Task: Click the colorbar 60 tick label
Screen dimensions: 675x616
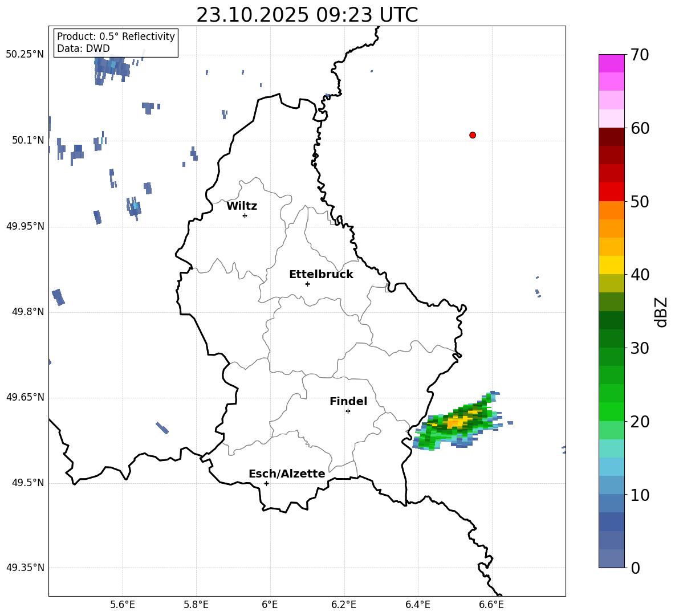Action: pos(639,128)
